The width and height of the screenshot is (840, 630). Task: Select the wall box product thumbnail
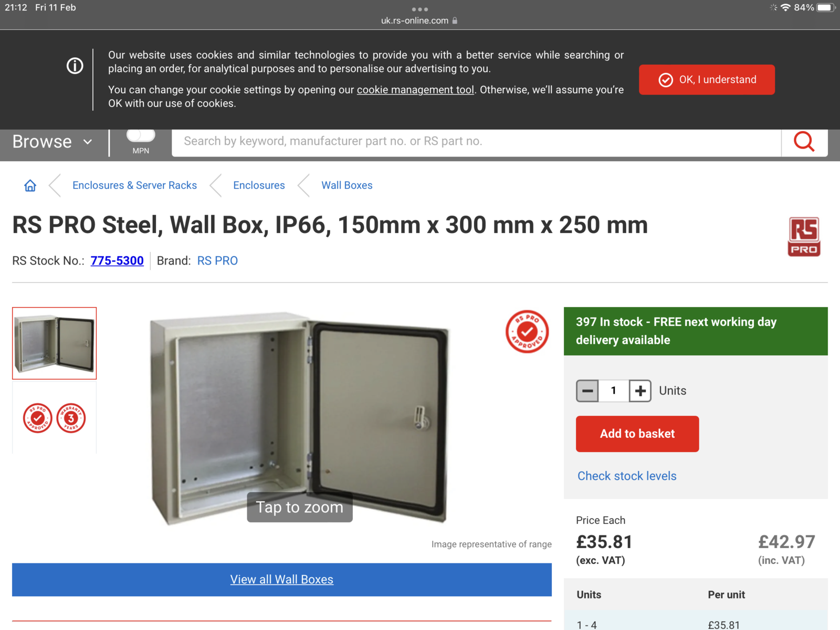click(x=55, y=343)
